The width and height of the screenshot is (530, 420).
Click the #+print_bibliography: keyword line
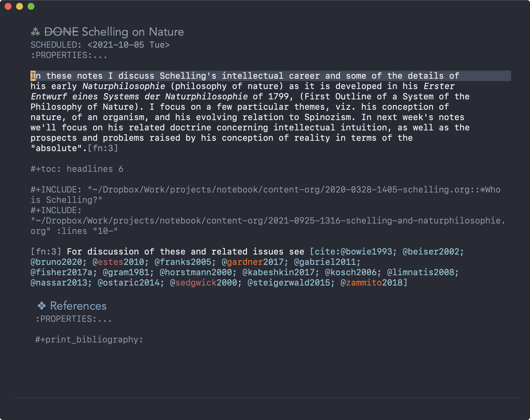[x=89, y=340]
